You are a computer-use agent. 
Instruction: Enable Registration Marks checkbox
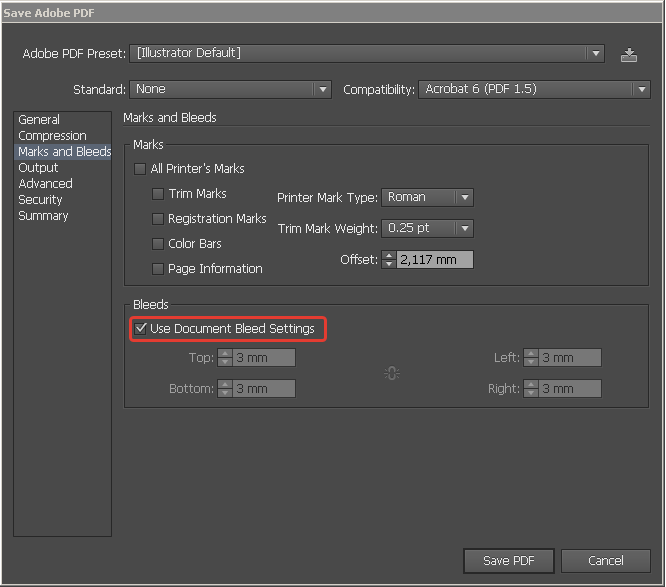coord(158,219)
